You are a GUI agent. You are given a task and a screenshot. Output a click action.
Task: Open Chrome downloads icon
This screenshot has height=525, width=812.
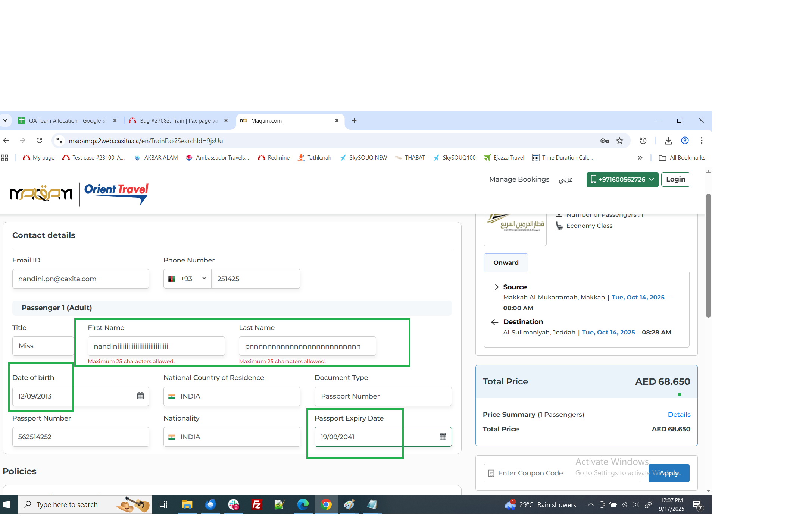(x=668, y=141)
